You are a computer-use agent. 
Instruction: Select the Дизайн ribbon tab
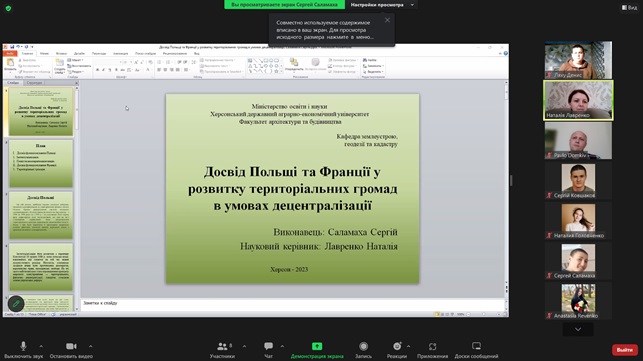(x=79, y=53)
